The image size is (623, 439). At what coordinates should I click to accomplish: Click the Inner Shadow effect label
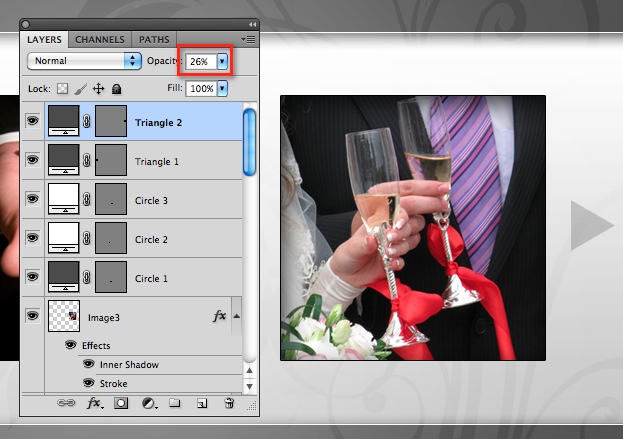point(129,365)
